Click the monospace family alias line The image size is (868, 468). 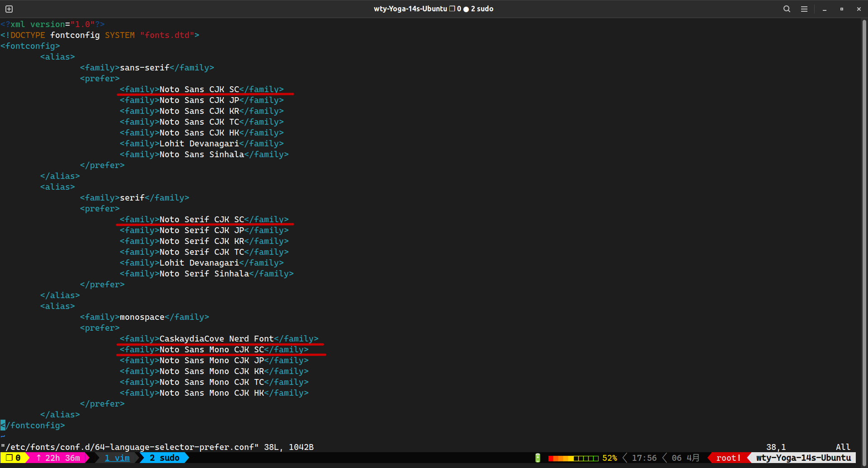(144, 317)
